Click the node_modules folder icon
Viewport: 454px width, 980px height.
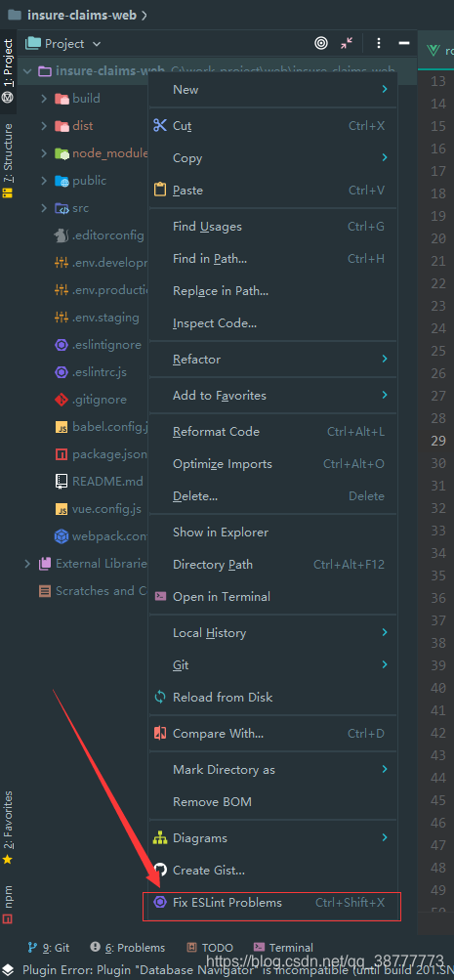pos(62,153)
